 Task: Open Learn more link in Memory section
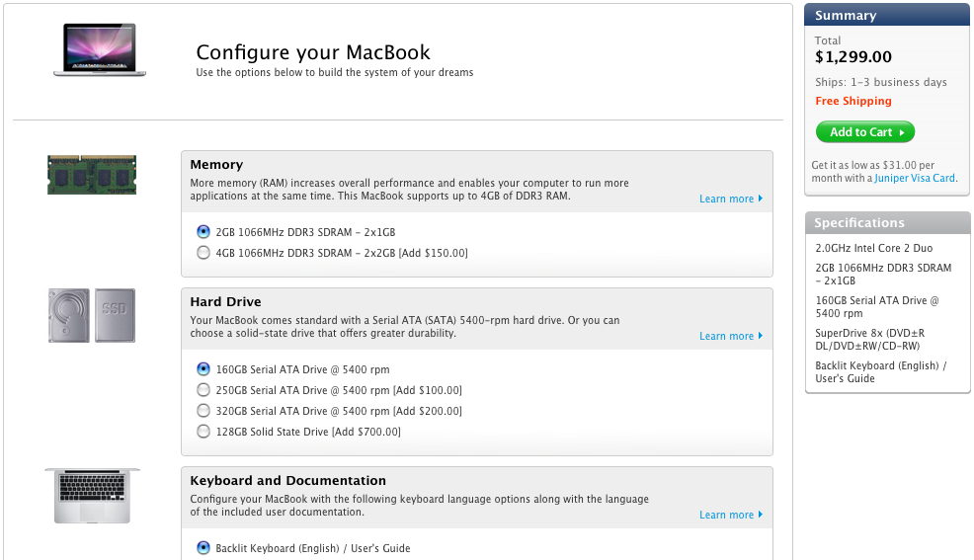click(x=730, y=200)
